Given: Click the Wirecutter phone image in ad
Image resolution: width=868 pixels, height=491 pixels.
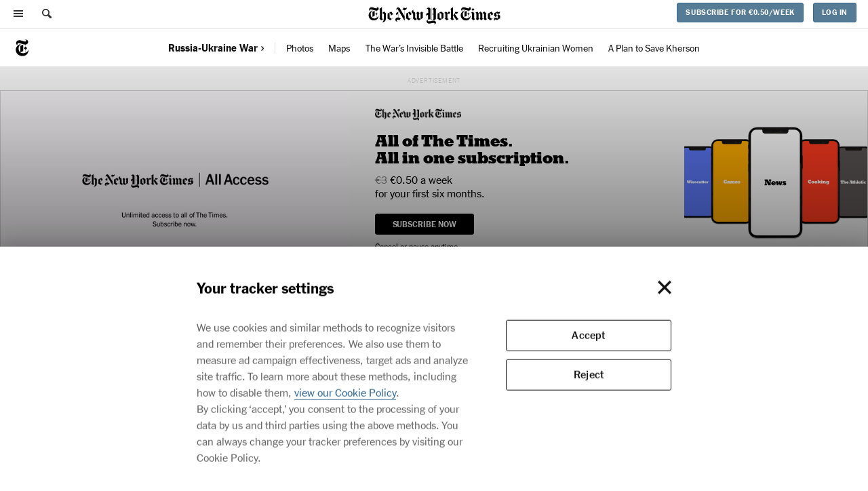Looking at the screenshot, I should coord(698,182).
